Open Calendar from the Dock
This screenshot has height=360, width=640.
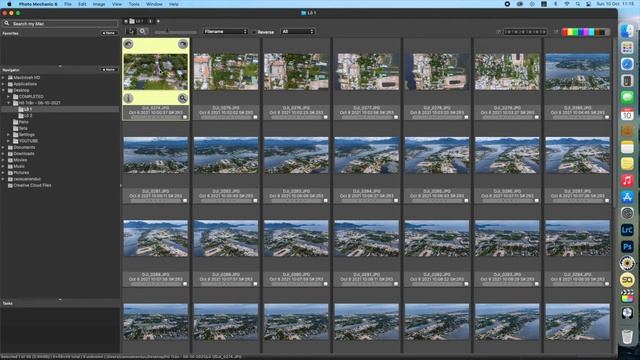627,114
